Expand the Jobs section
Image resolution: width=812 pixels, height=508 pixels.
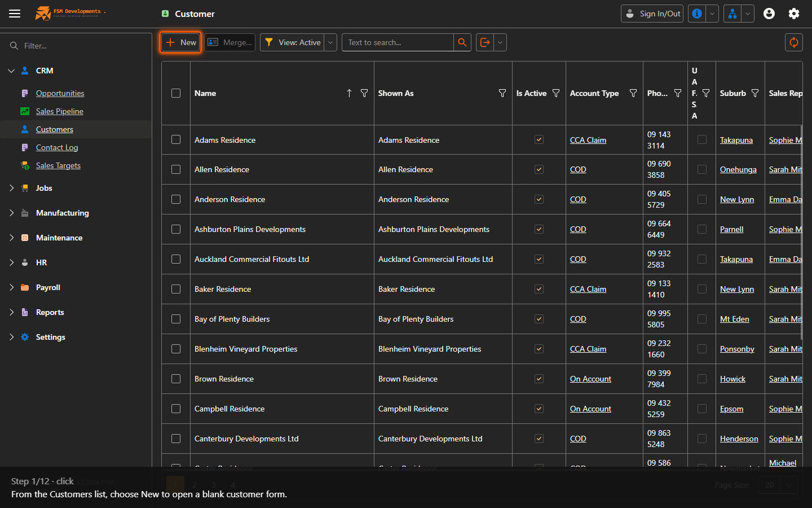click(11, 188)
